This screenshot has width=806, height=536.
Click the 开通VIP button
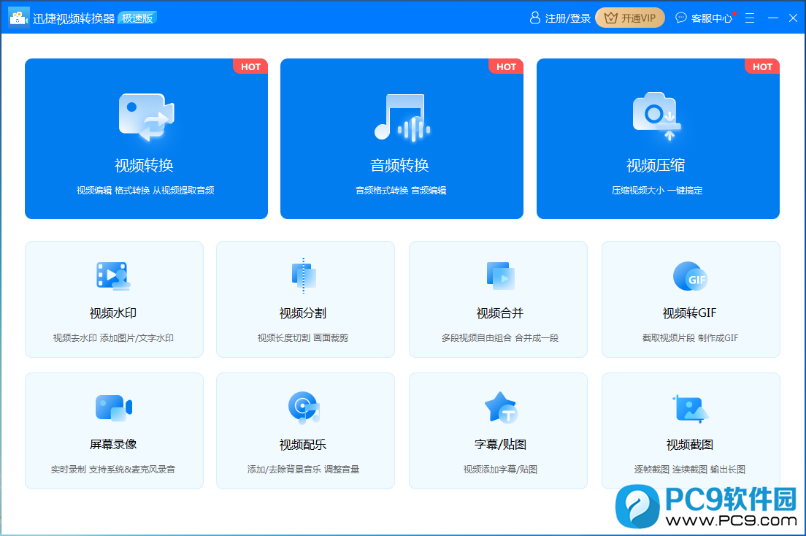pyautogui.click(x=630, y=18)
